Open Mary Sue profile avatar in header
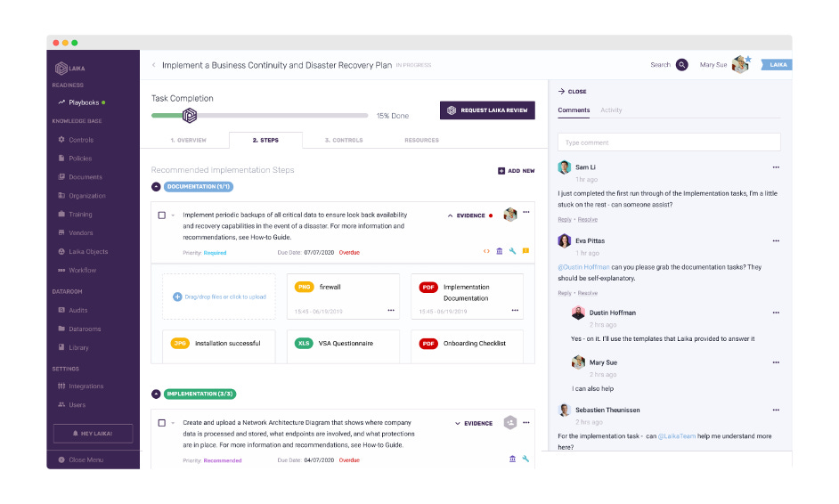The height and width of the screenshot is (504, 839). tap(740, 64)
